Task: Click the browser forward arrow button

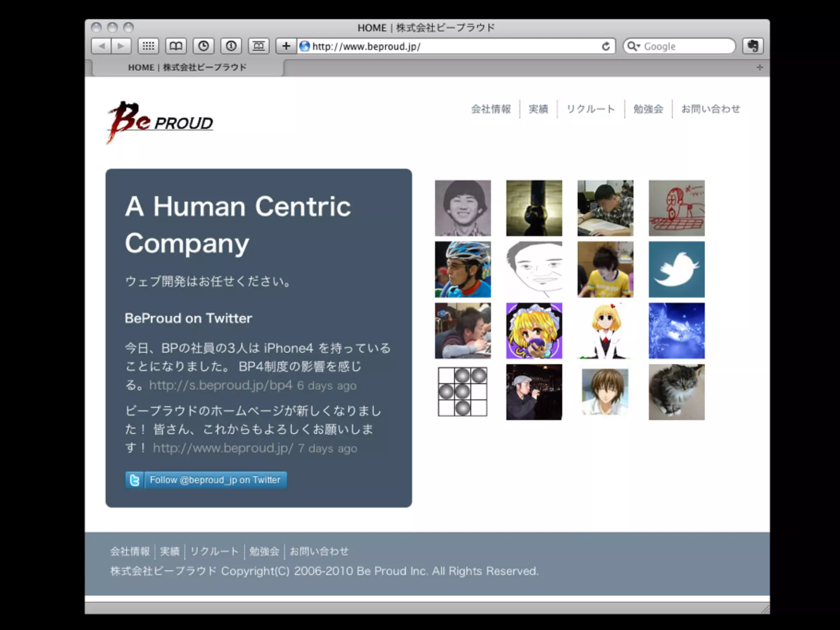Action: click(x=121, y=46)
